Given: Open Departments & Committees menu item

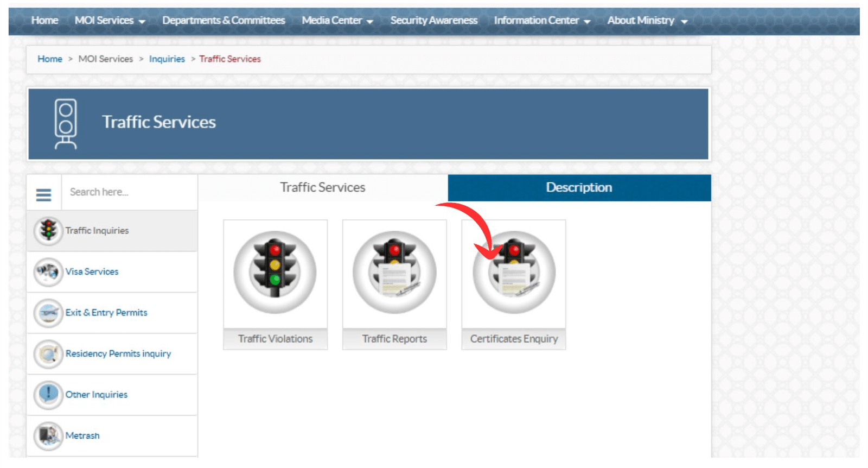Looking at the screenshot, I should [224, 21].
